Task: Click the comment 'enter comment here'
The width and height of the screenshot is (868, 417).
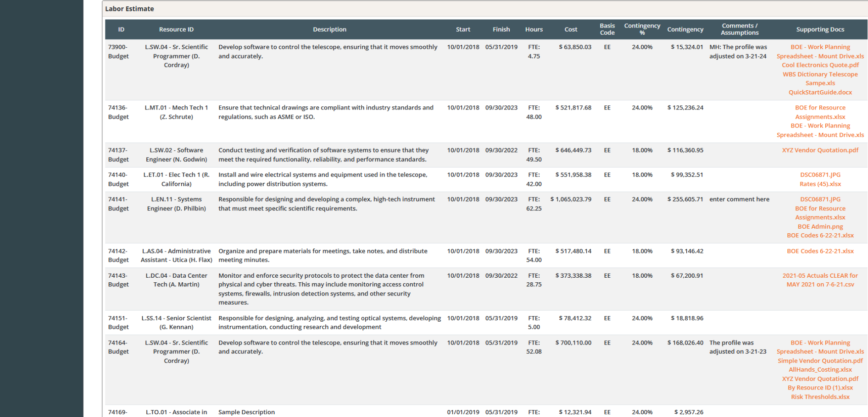Action: (739, 199)
